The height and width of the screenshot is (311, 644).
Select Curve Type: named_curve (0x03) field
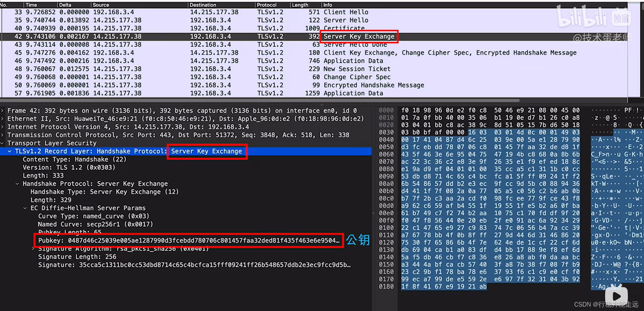click(94, 216)
